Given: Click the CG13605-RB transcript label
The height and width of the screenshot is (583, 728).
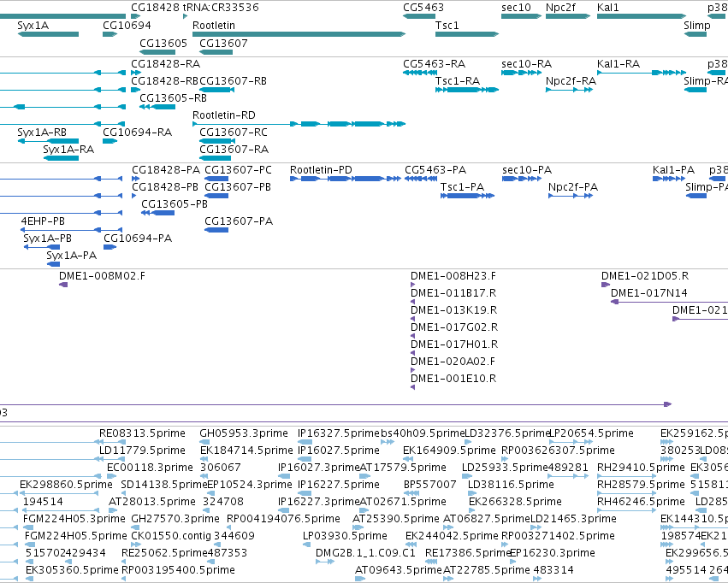Looking at the screenshot, I should pyautogui.click(x=173, y=98).
